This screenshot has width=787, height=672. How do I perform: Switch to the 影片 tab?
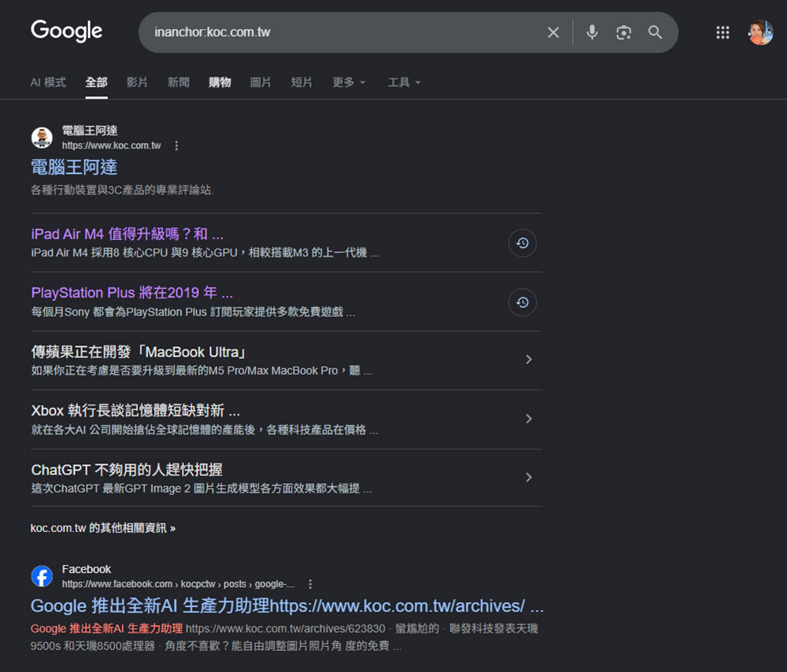(x=137, y=83)
